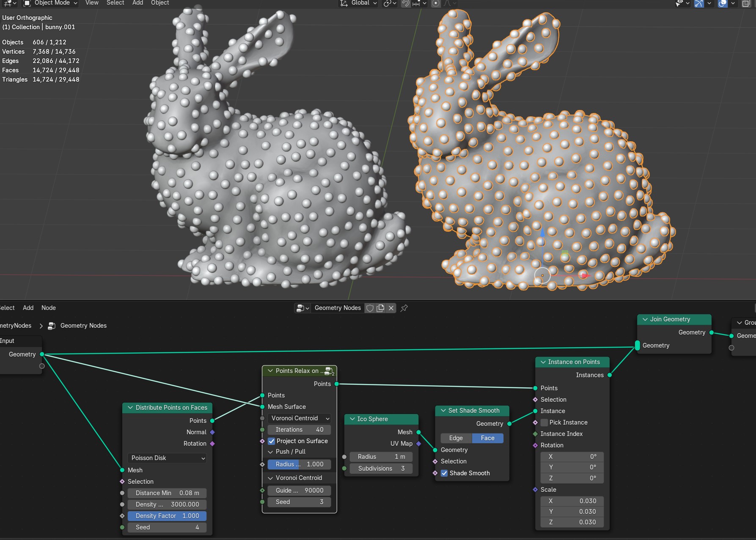The width and height of the screenshot is (756, 540).
Task: Open the Object Mode dropdown
Action: click(x=51, y=3)
